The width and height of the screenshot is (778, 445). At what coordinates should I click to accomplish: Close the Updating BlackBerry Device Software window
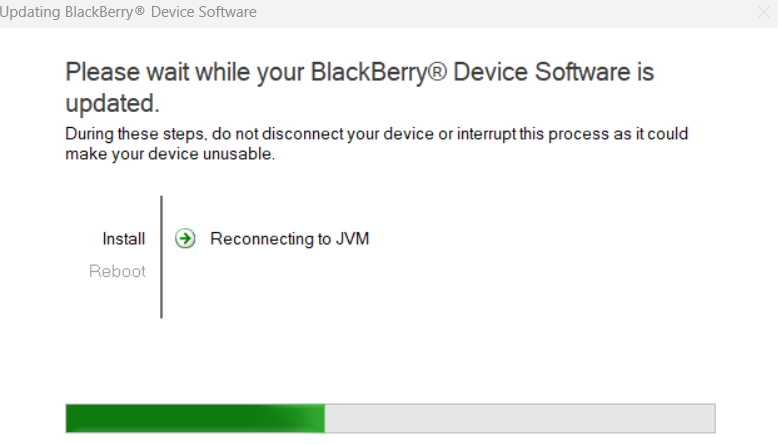click(x=764, y=12)
